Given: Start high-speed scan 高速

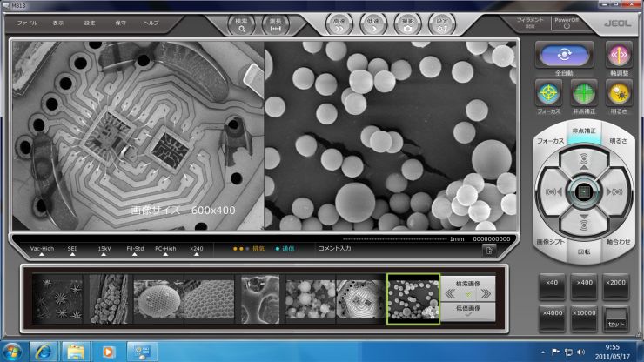Looking at the screenshot, I should tap(339, 24).
